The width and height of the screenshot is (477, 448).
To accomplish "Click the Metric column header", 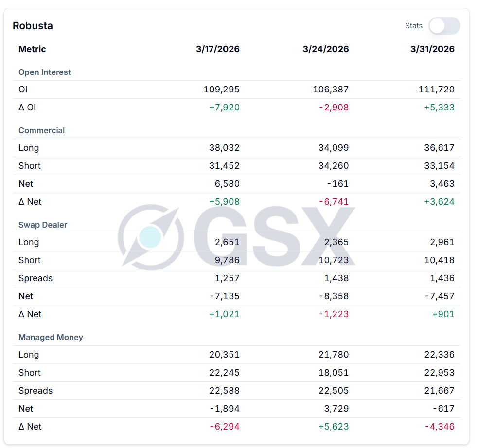I will click(x=32, y=49).
